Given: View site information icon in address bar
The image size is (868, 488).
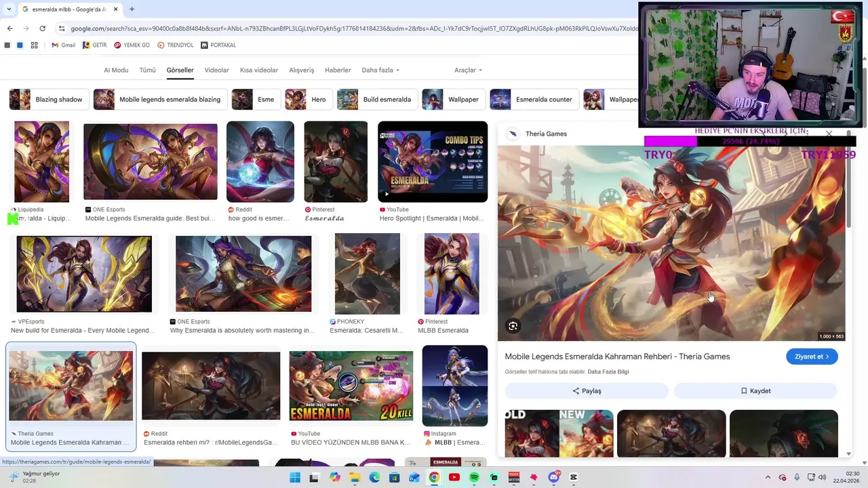Looking at the screenshot, I should (x=62, y=28).
